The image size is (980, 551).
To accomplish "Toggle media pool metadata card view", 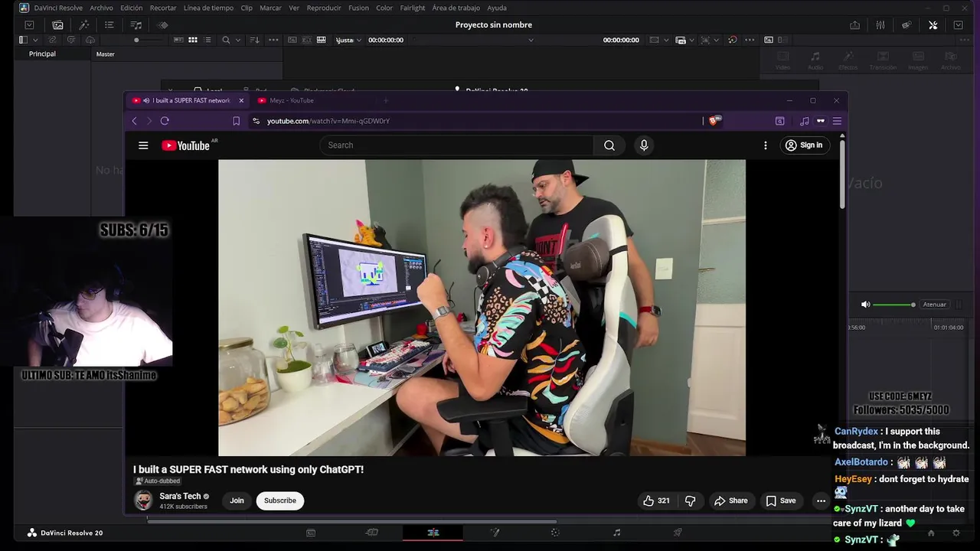I will pyautogui.click(x=179, y=40).
